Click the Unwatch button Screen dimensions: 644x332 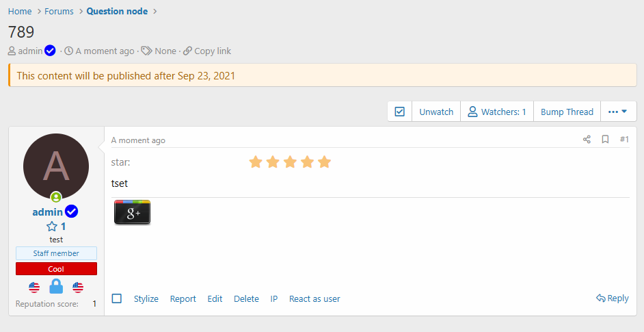436,112
